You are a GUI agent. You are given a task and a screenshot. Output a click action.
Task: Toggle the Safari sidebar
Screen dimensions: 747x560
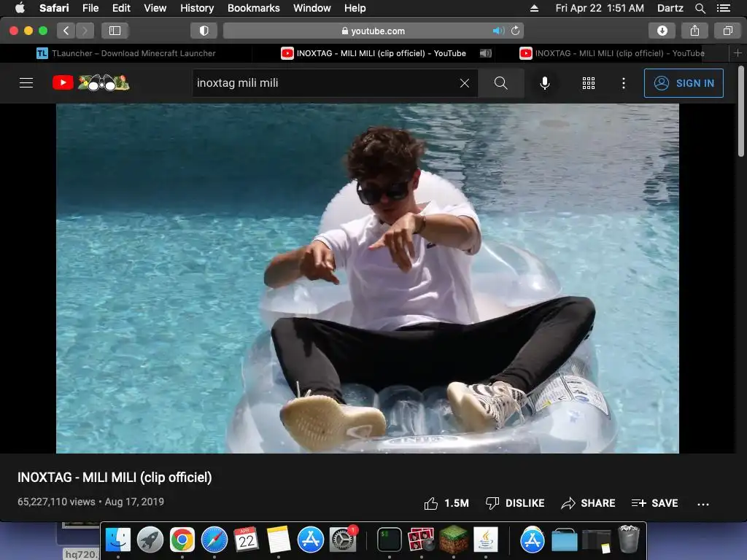[115, 31]
